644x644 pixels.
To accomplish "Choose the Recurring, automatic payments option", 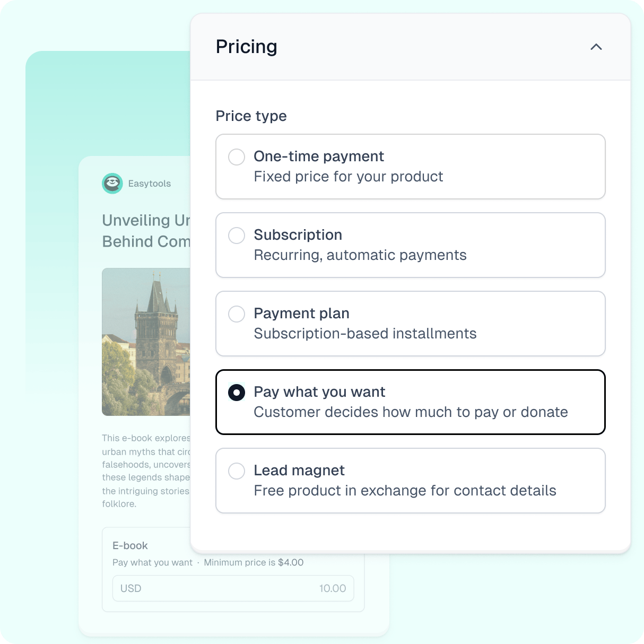I will click(x=411, y=245).
